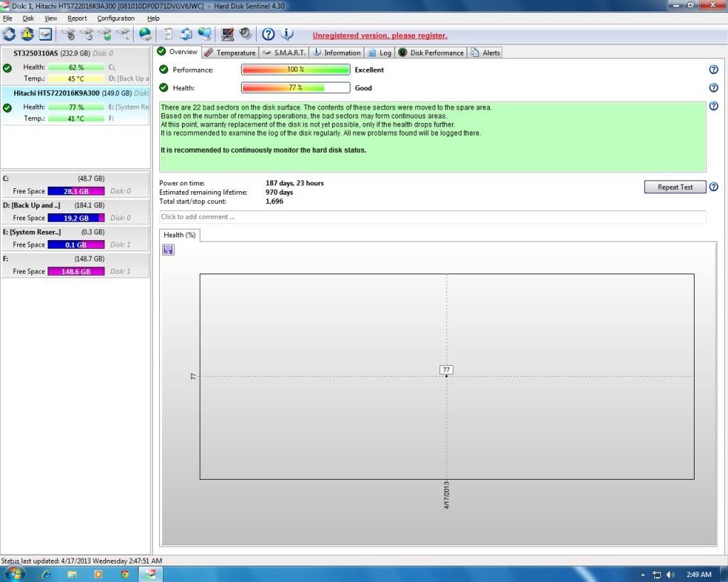This screenshot has width=728, height=582.
Task: Click the E: [System Reser..] partition entry
Action: 75,238
